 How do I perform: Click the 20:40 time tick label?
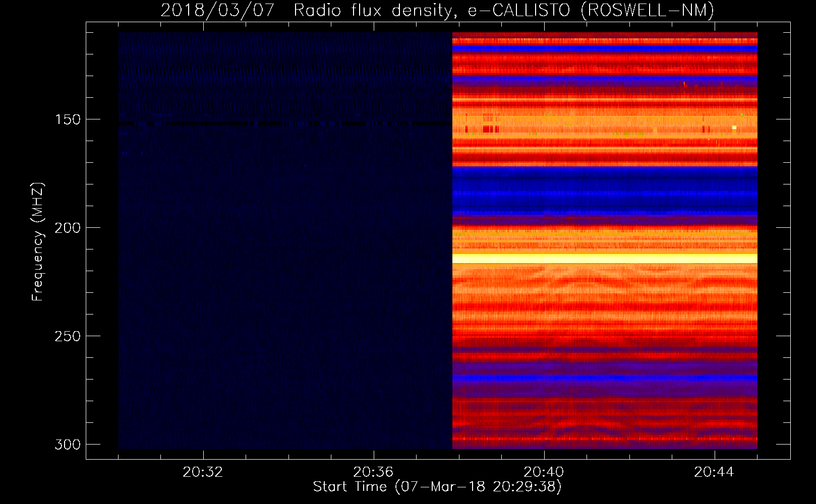click(544, 472)
